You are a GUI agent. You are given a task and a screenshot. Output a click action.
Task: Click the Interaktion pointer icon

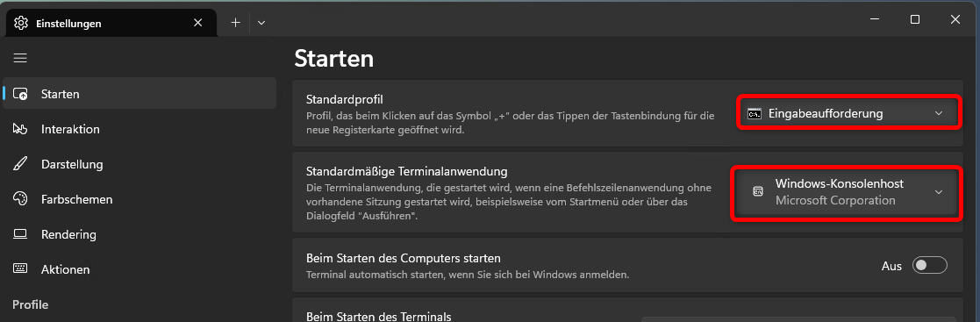coord(21,130)
